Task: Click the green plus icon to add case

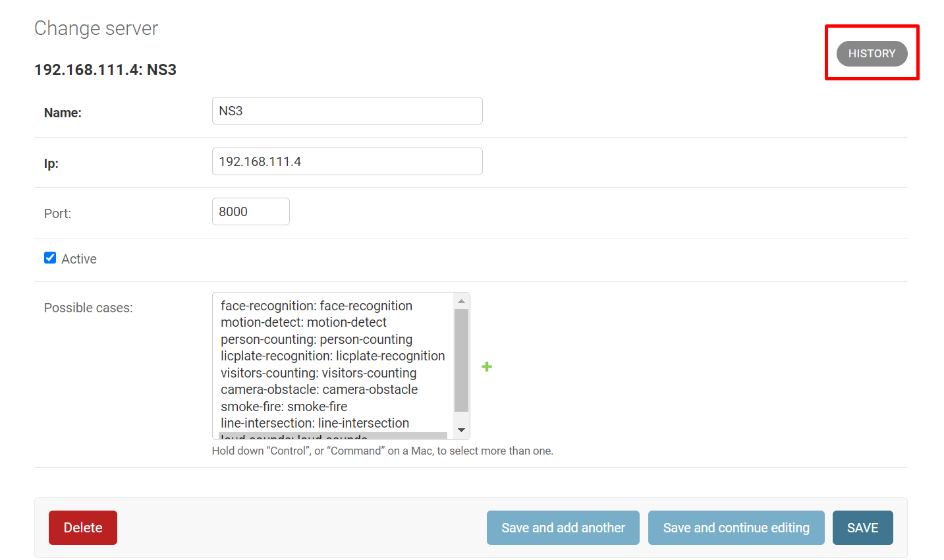Action: pos(487,366)
